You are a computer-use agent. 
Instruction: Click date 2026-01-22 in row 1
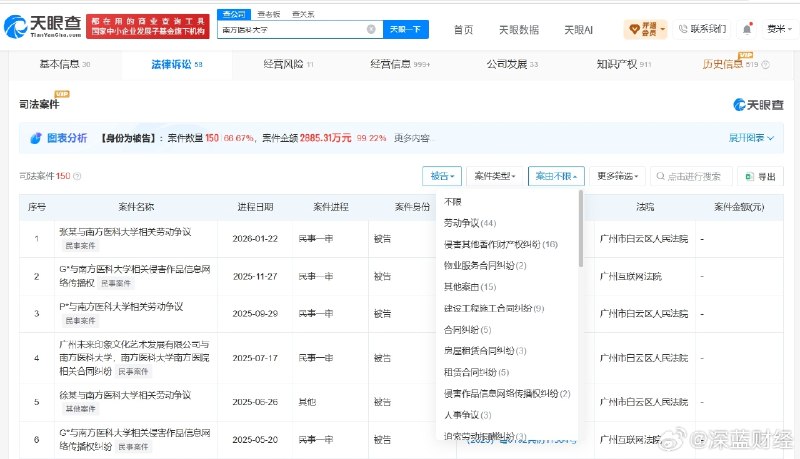point(255,239)
